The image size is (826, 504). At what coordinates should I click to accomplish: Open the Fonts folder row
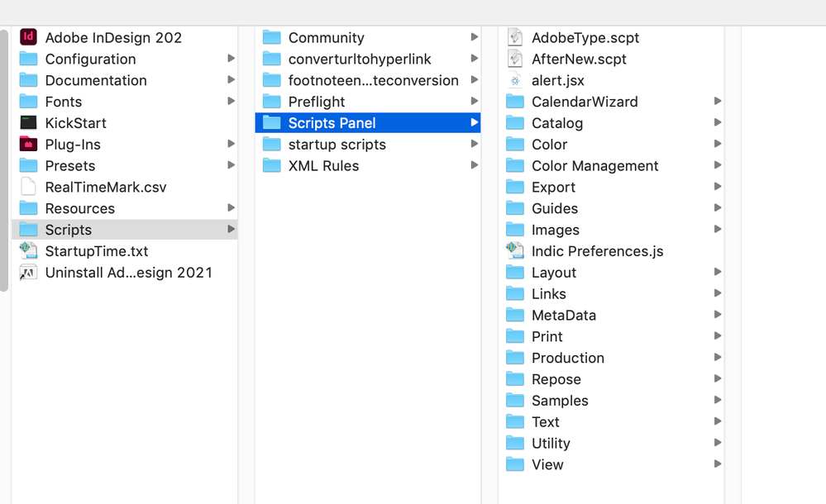(124, 101)
